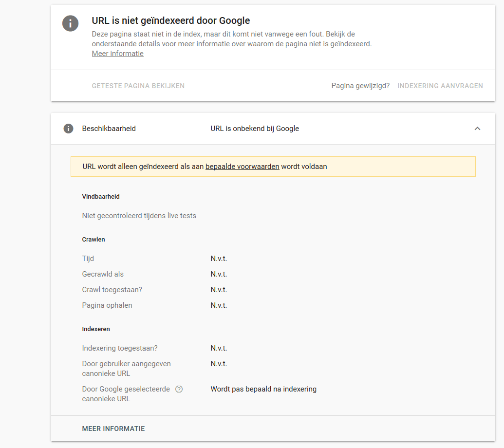This screenshot has height=448, width=504.
Task: Click 'INDEXERING AANVRAGEN' button
Action: tap(440, 86)
